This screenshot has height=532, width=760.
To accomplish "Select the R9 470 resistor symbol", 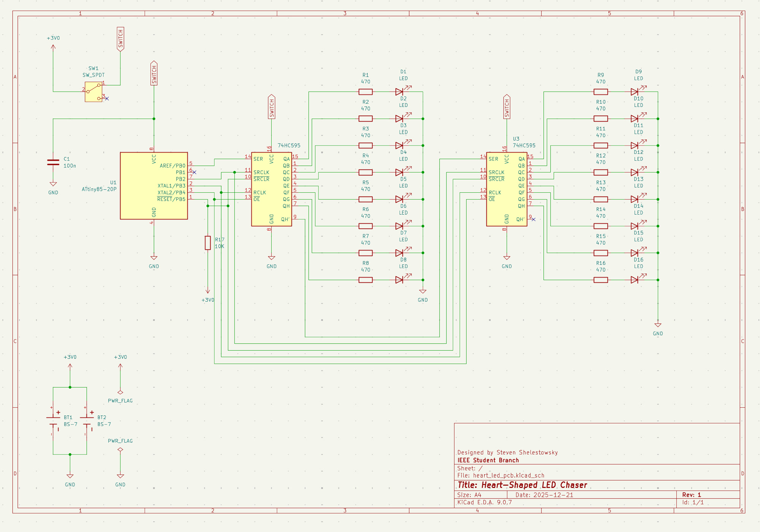I will pos(601,92).
